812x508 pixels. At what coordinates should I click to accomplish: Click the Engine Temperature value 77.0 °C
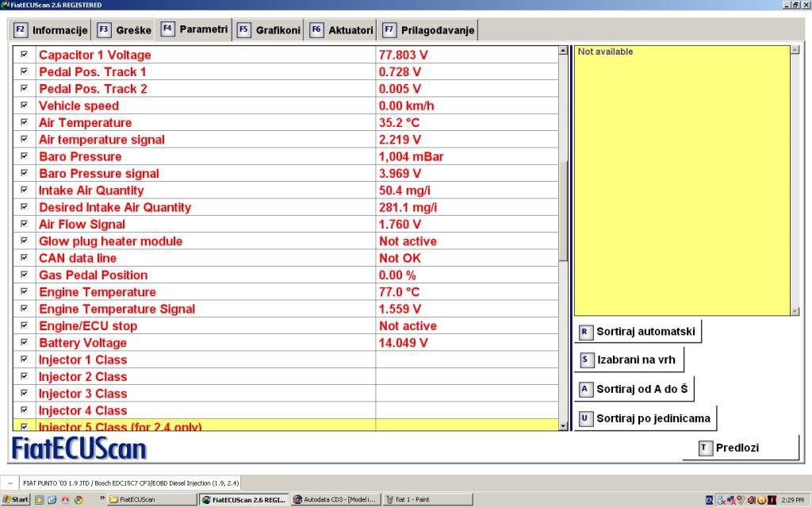pyautogui.click(x=400, y=292)
